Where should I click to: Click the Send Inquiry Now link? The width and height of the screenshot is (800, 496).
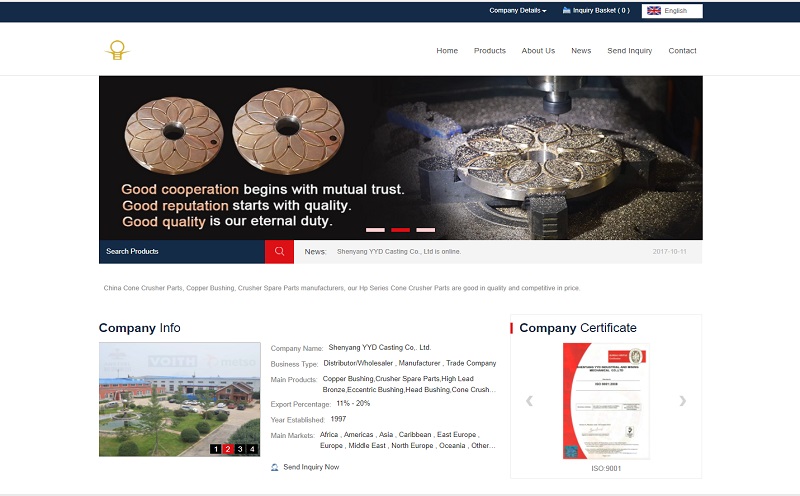tap(311, 467)
